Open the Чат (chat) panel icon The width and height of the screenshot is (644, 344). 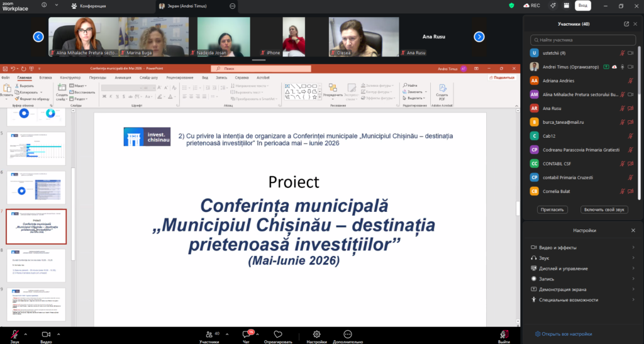246,334
